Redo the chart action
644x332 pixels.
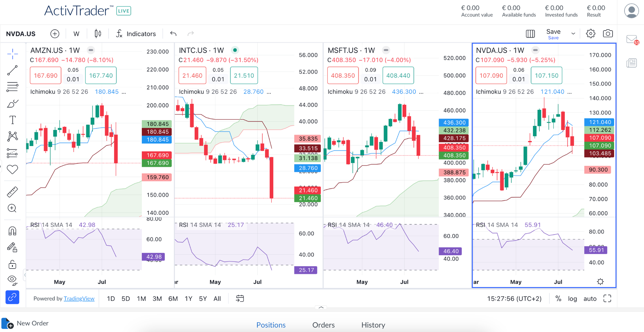(x=191, y=34)
